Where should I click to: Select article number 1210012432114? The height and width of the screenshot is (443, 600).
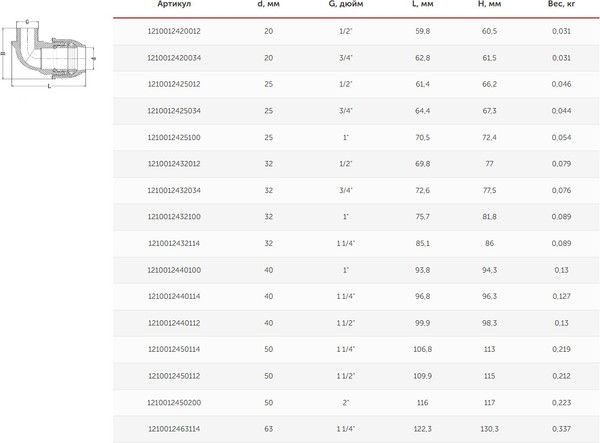(x=174, y=243)
